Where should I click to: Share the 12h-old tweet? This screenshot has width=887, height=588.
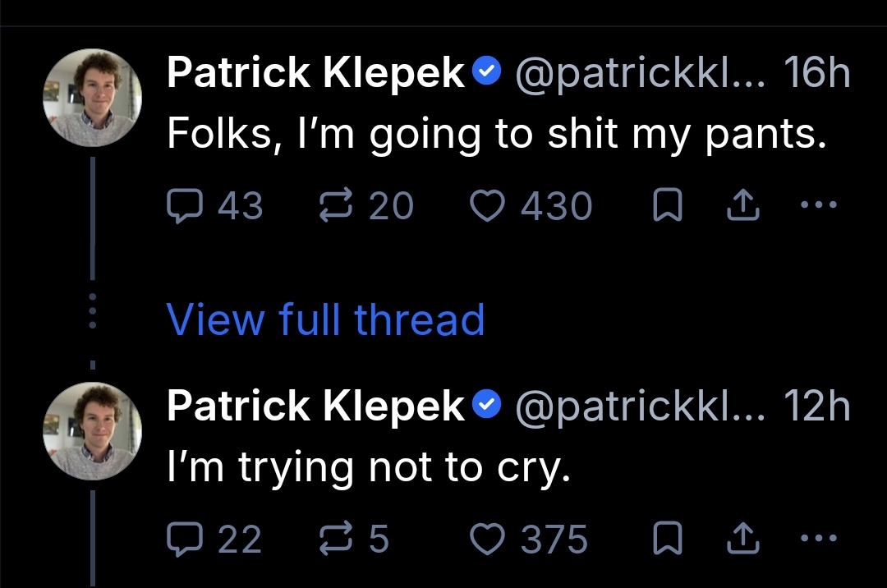coord(742,540)
